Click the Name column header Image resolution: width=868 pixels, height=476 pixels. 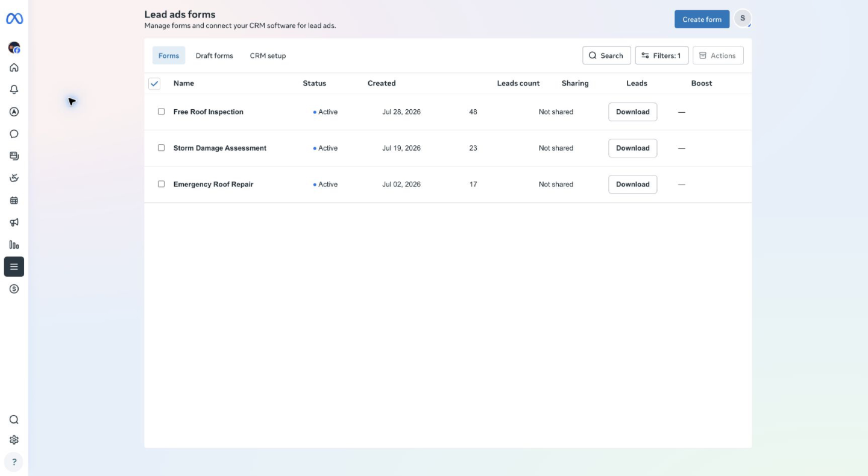[x=184, y=83]
